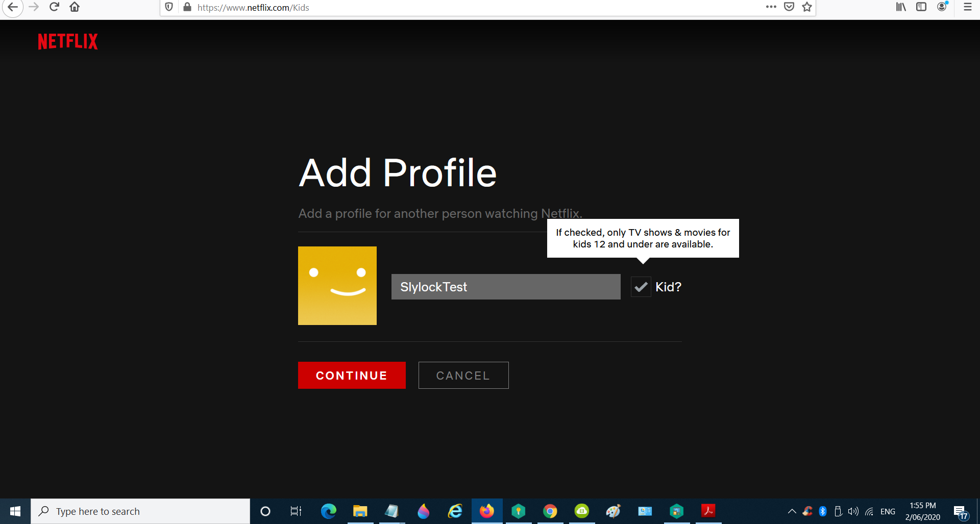
Task: Uncheck the Kid? checkbox
Action: pos(641,287)
